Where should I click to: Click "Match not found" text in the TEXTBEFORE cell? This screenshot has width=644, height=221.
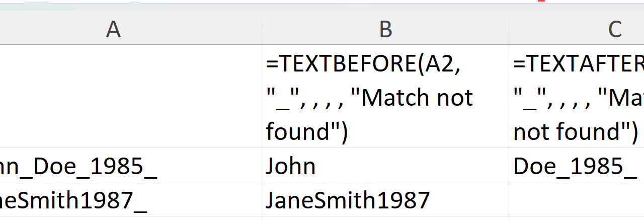click(x=418, y=98)
